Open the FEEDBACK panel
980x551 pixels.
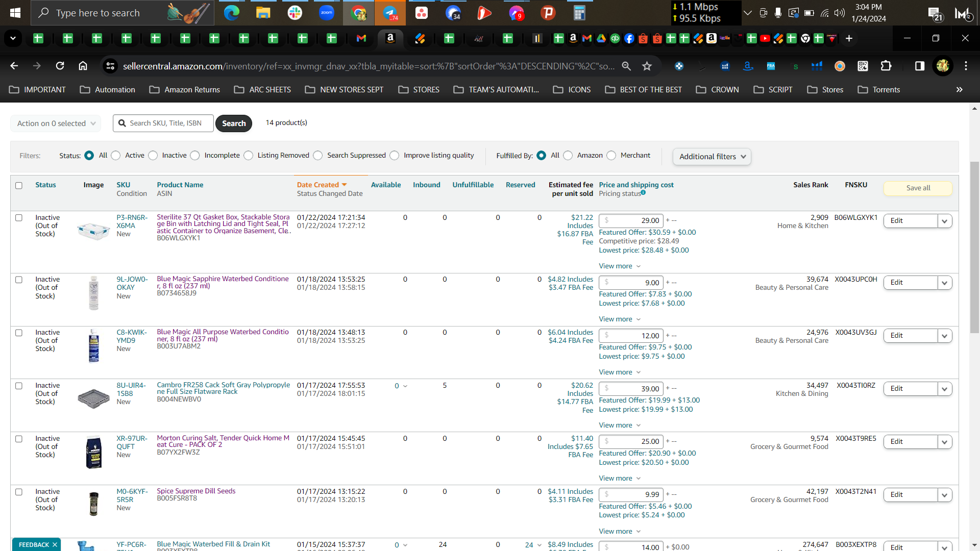[x=36, y=544]
